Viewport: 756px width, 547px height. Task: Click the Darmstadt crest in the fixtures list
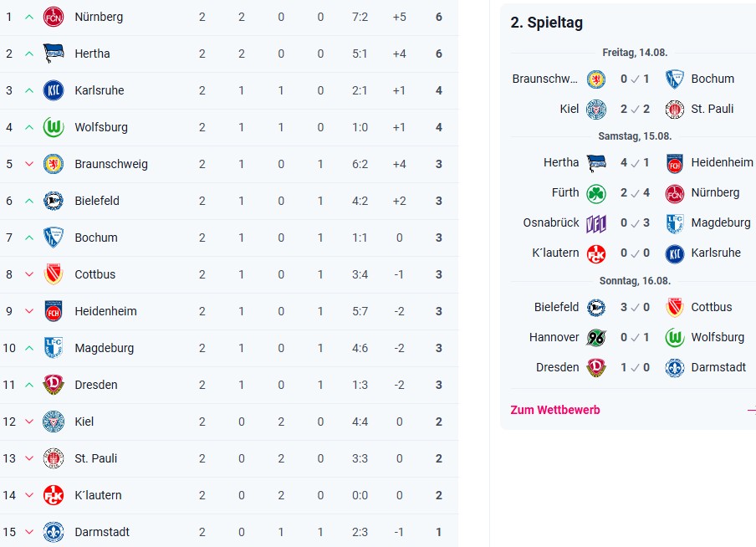pyautogui.click(x=675, y=367)
